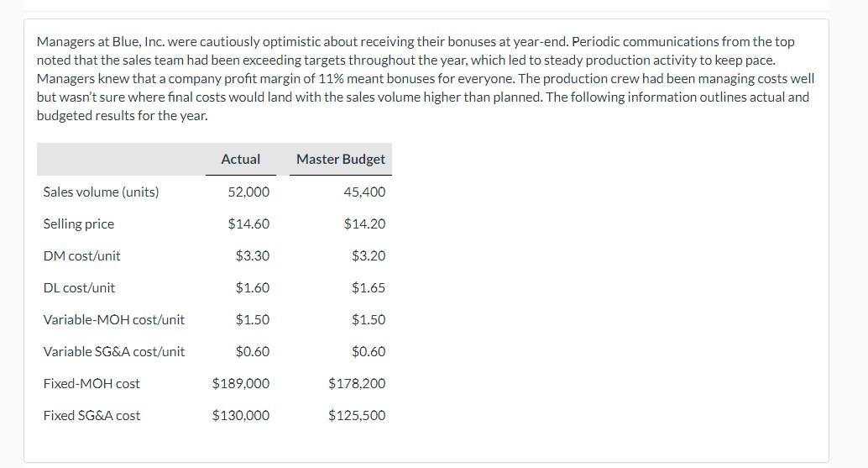Click the budgeted Fixed-MOH cost $178,200
The height and width of the screenshot is (468, 868).
[357, 383]
